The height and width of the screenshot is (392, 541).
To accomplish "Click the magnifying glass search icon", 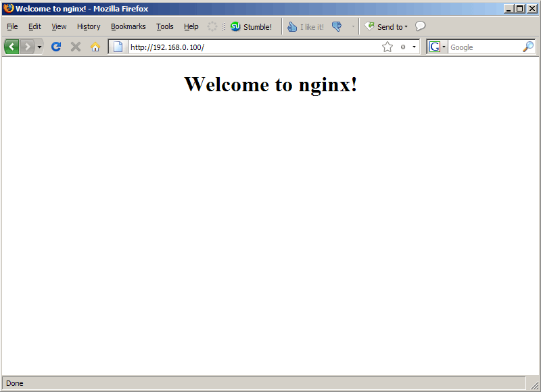I will (x=528, y=47).
